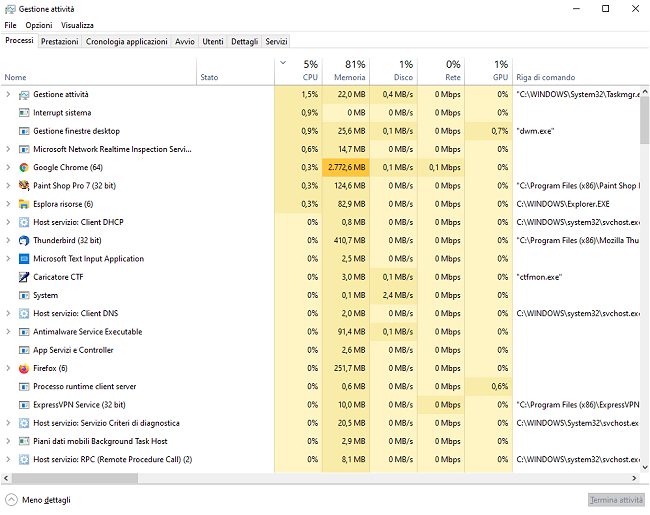This screenshot has width=650, height=515.
Task: Open the Visualizza menu
Action: [77, 25]
